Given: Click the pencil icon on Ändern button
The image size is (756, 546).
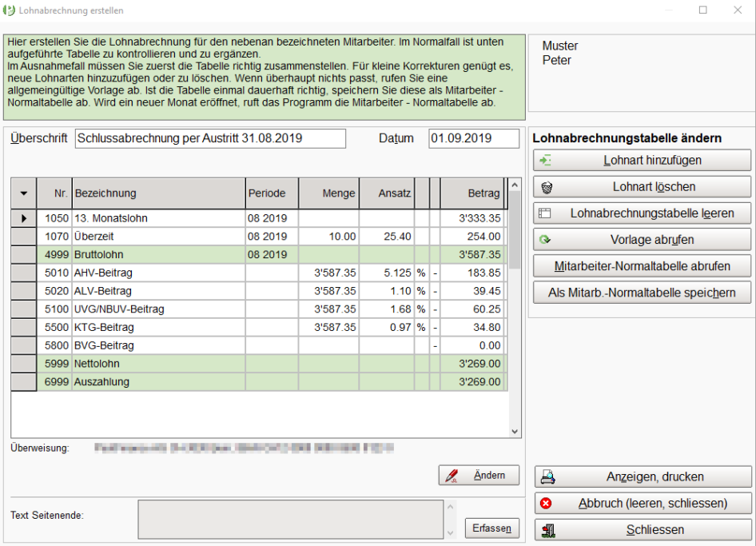Looking at the screenshot, I should point(452,476).
